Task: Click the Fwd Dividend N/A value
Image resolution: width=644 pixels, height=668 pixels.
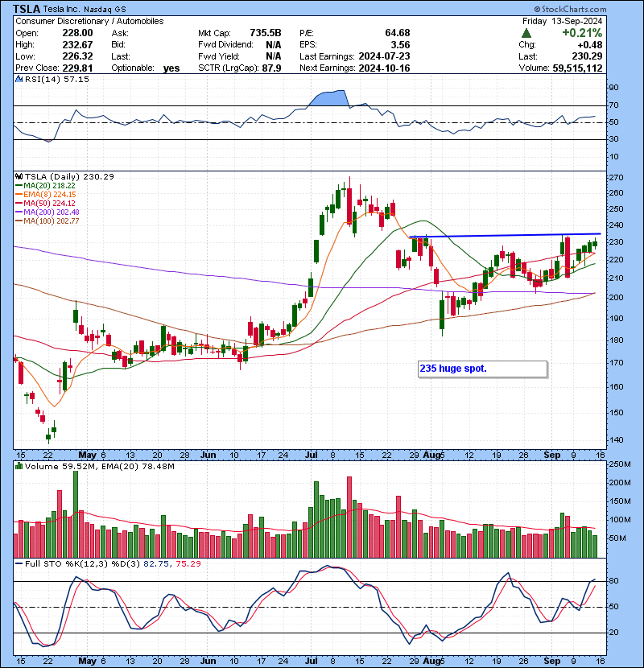Action: click(273, 45)
